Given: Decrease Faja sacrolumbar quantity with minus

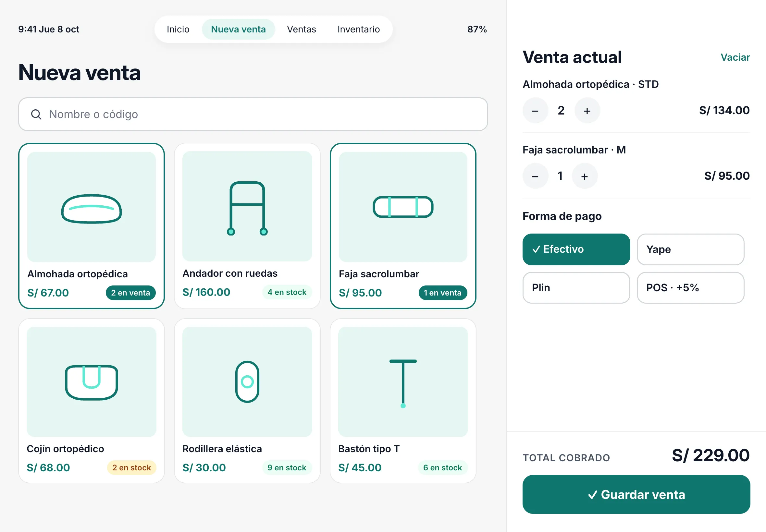Looking at the screenshot, I should point(535,176).
